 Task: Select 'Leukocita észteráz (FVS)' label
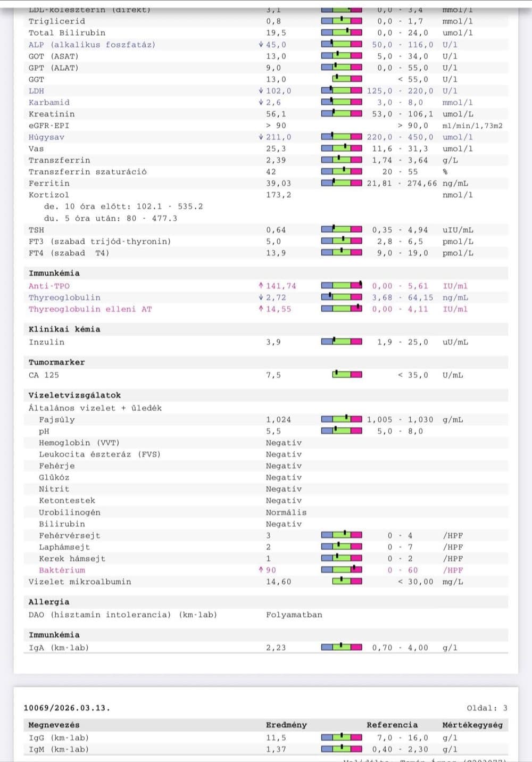(x=99, y=454)
